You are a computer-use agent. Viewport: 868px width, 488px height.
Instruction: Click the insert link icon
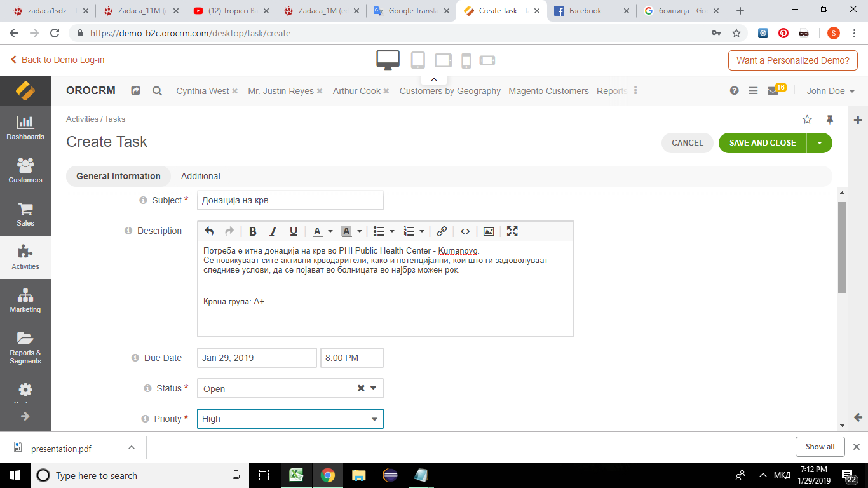tap(442, 231)
